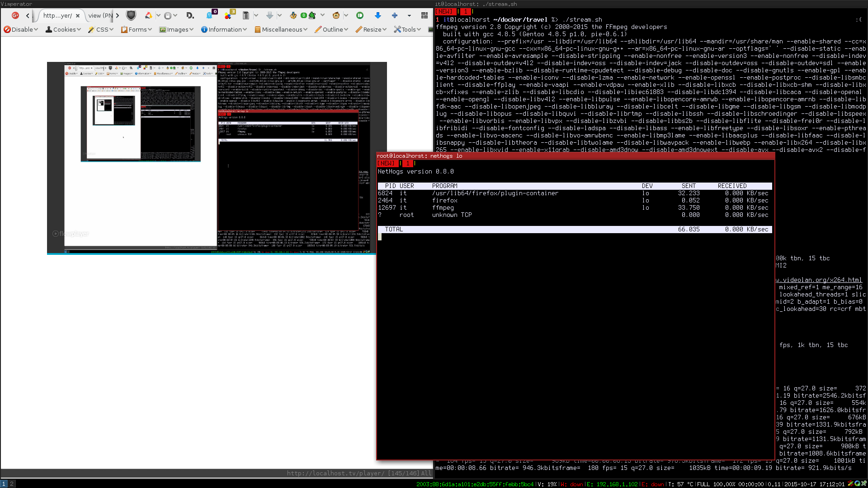Expand the dropdown beside green figure icon
868x488 pixels.
(x=322, y=15)
